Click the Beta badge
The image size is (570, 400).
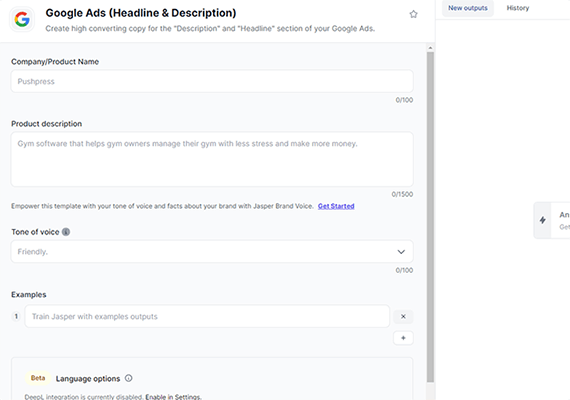[38, 378]
